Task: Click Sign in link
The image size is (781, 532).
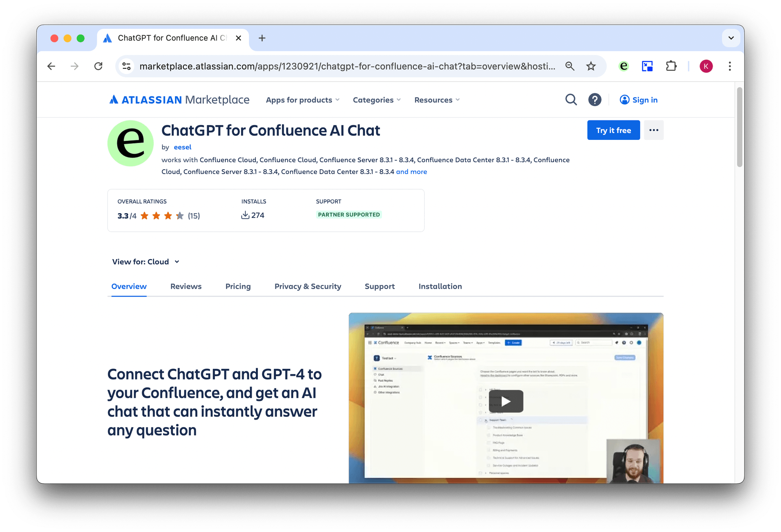Action: pyautogui.click(x=639, y=100)
